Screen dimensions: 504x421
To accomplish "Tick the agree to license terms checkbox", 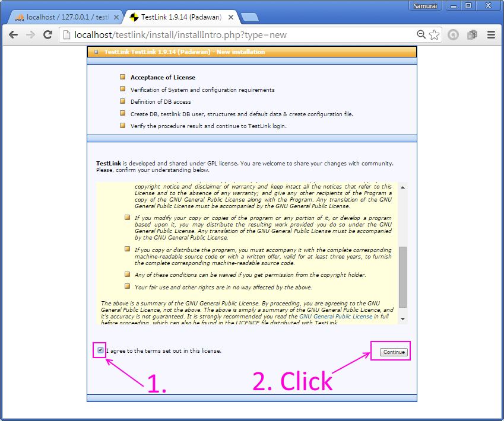I will click(x=100, y=350).
